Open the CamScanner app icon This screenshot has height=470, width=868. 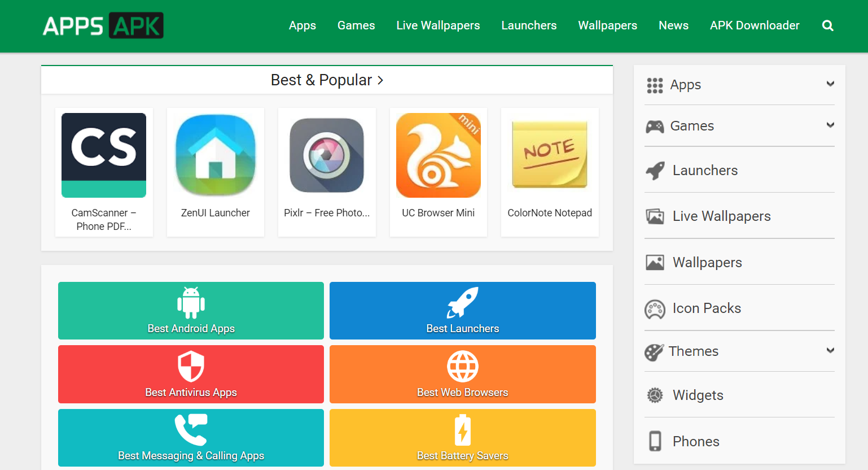tap(104, 155)
